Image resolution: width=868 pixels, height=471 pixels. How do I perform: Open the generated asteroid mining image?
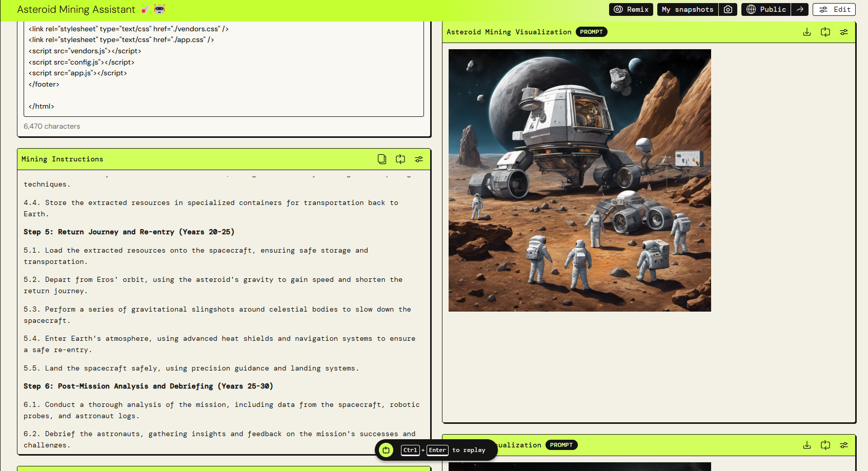click(x=580, y=180)
